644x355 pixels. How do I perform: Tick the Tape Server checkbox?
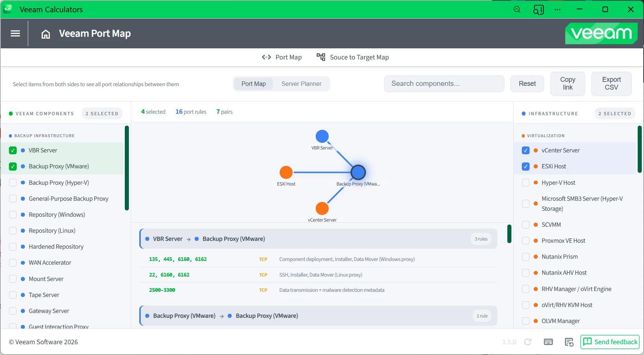tap(13, 295)
